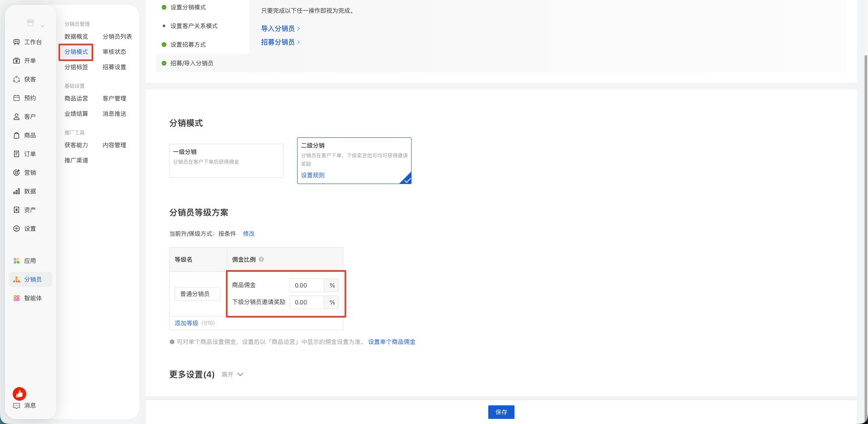868x424 pixels.
Task: Open the 消息 message icon
Action: [17, 405]
